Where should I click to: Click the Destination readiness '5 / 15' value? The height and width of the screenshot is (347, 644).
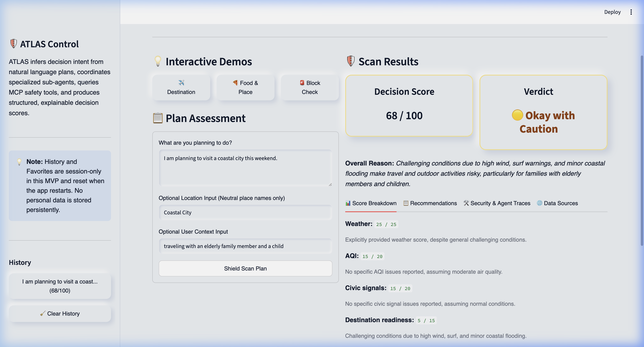426,320
